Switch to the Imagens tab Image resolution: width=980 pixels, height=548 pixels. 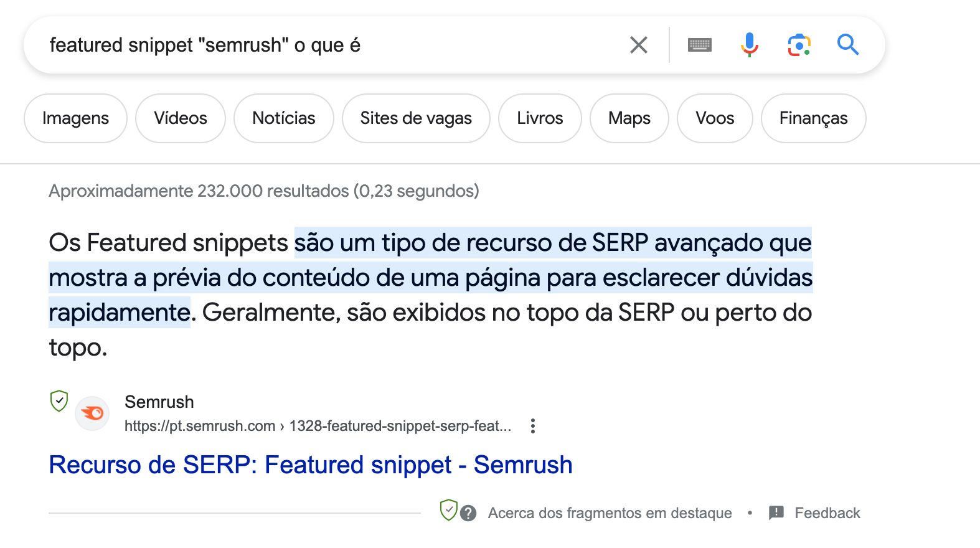(75, 118)
